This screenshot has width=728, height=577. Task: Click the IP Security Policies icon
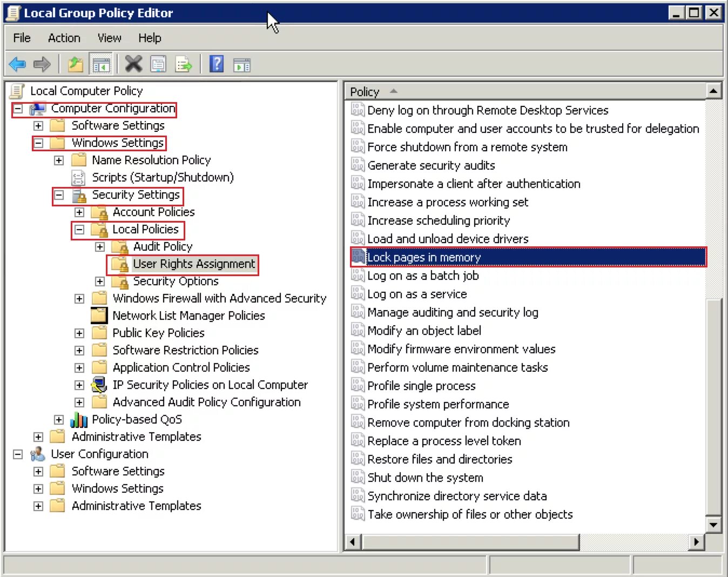(99, 385)
